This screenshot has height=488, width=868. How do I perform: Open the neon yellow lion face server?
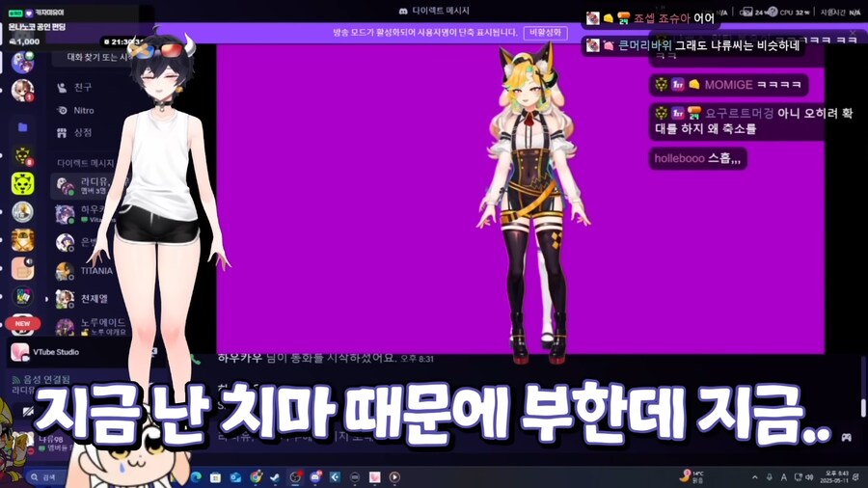23,183
